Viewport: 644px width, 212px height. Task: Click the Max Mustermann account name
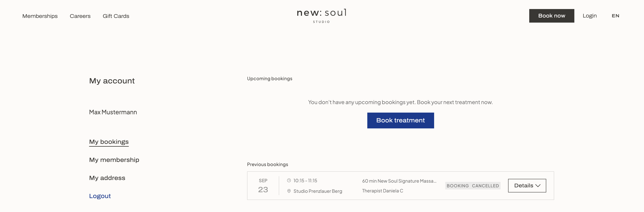click(x=113, y=112)
